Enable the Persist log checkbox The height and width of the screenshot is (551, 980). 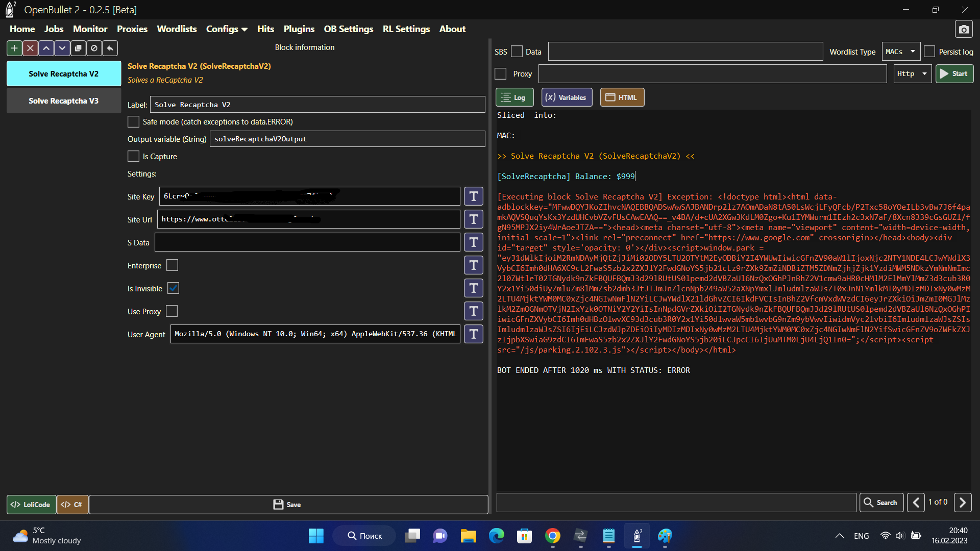tap(929, 52)
